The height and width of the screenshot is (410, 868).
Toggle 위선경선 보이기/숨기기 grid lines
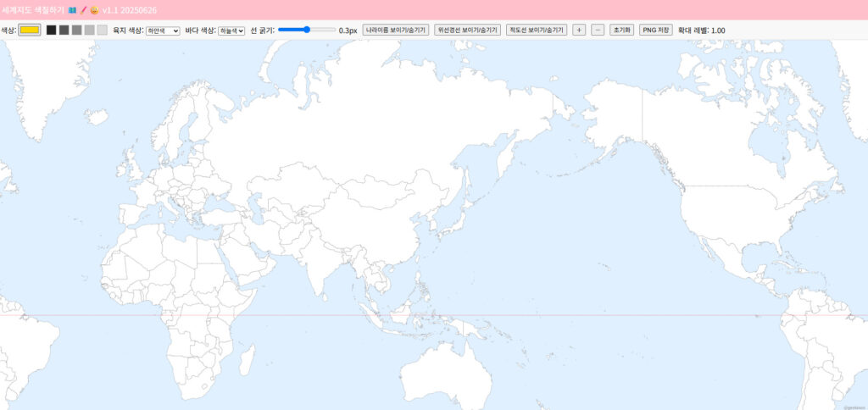[x=467, y=30]
